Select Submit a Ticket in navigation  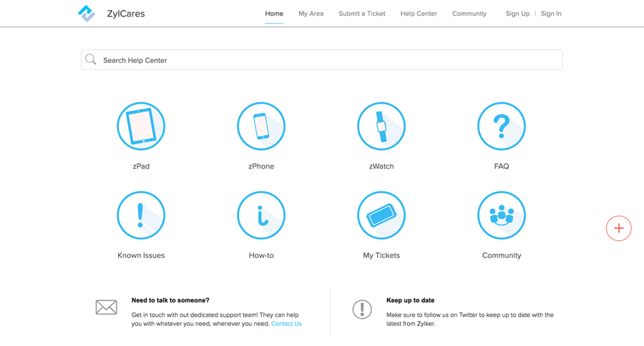tap(362, 14)
